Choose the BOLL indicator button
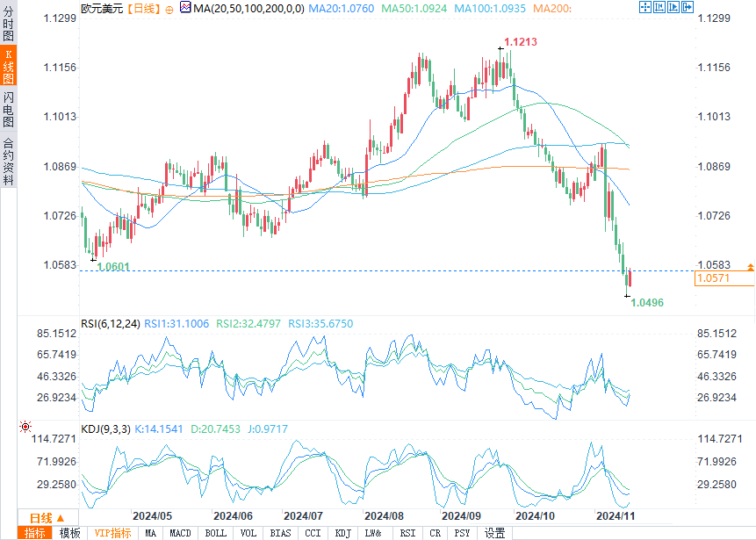This screenshot has height=540, width=756. click(x=215, y=533)
